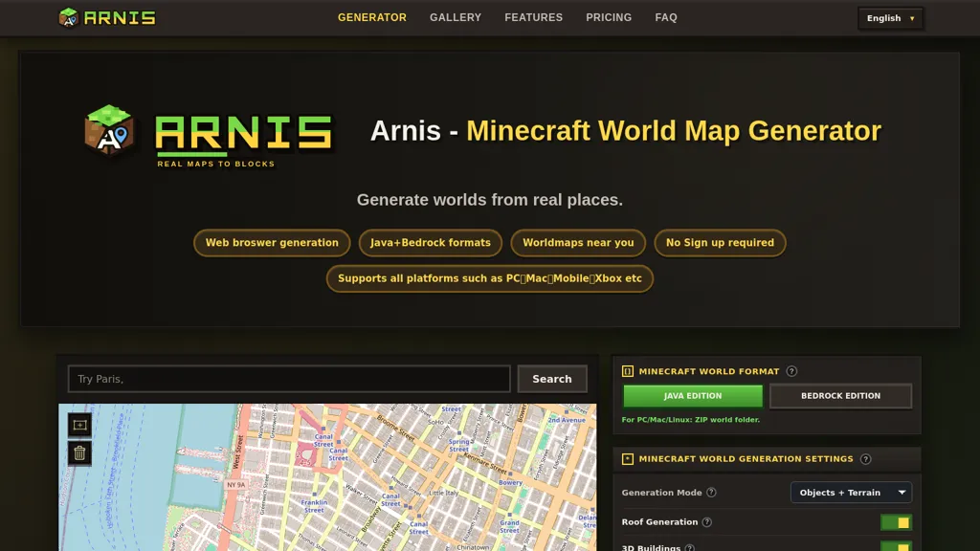Open help for World Generation Settings

[x=865, y=459]
